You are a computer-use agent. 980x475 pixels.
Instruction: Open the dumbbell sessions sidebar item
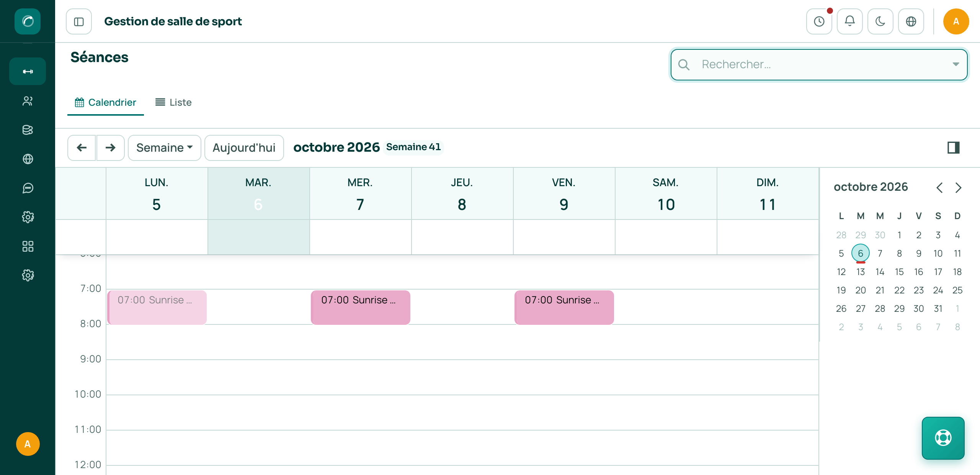[28, 71]
